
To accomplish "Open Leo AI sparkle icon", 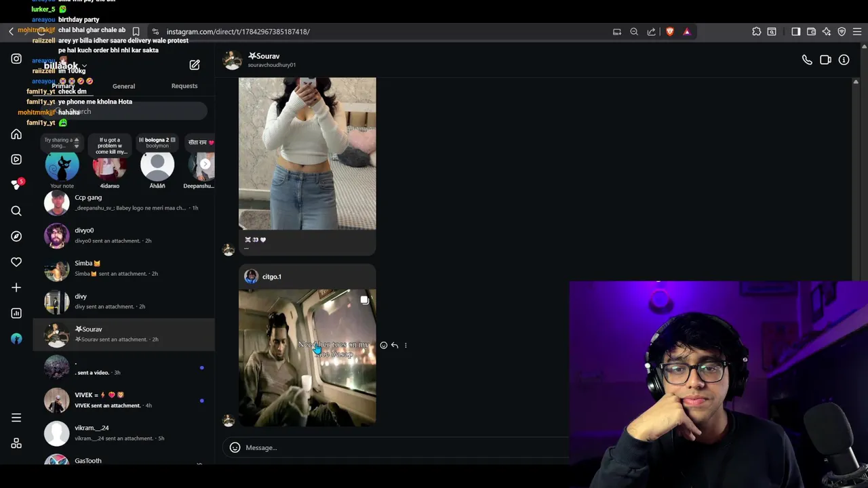I will 827,32.
